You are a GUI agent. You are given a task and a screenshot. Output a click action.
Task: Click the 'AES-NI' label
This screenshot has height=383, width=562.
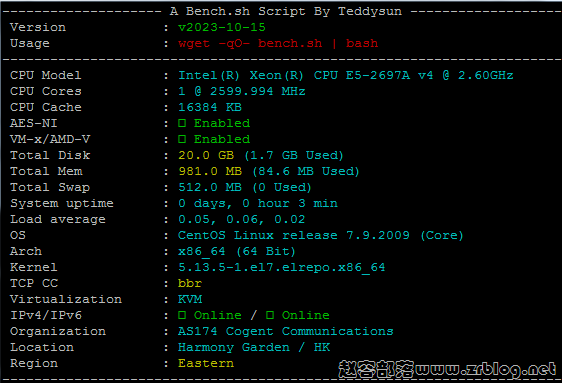pyautogui.click(x=34, y=123)
